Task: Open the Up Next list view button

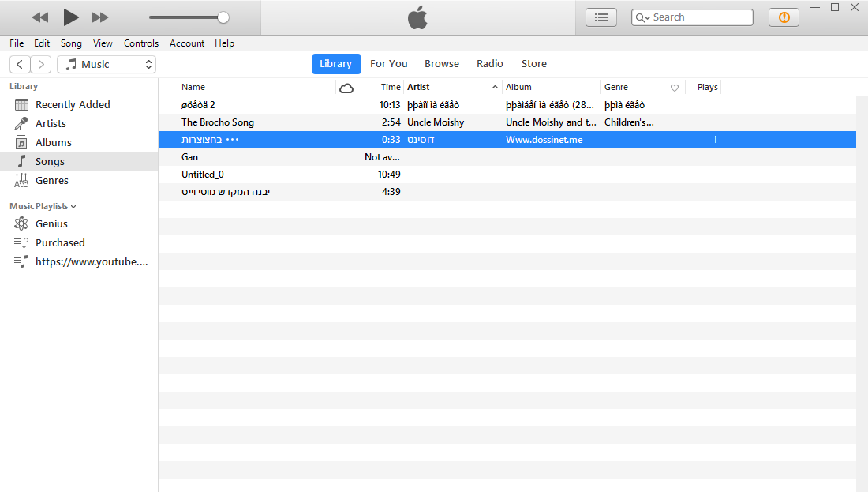Action: pos(601,17)
